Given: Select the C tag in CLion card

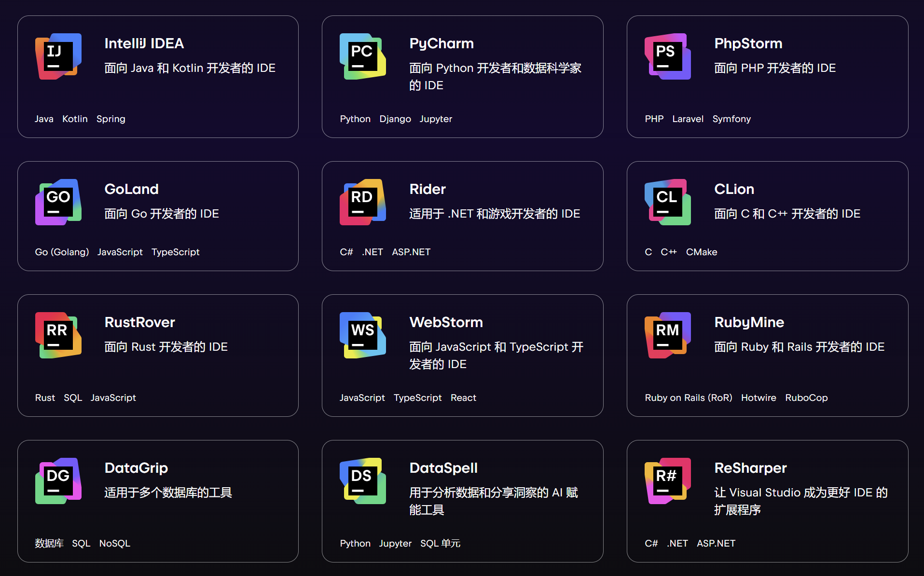Looking at the screenshot, I should pyautogui.click(x=648, y=252).
